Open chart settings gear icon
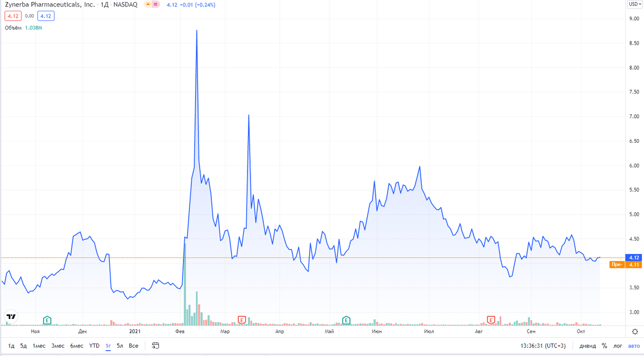The height and width of the screenshot is (356, 644). tap(634, 332)
